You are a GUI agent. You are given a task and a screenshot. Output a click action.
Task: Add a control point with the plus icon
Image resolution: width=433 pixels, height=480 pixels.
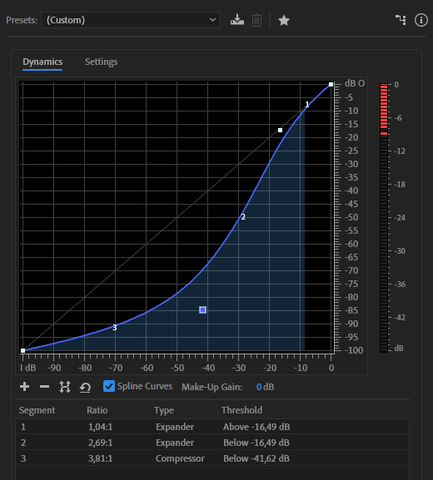click(25, 387)
